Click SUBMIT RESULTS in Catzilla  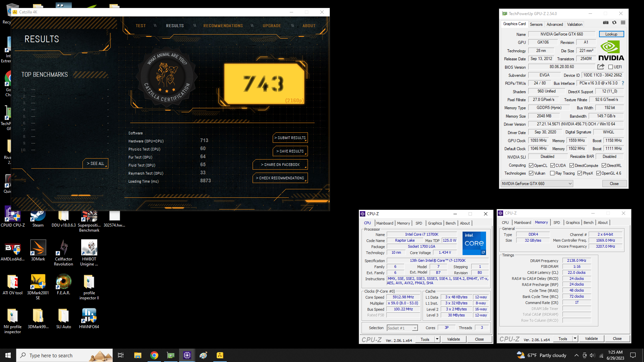[290, 138]
